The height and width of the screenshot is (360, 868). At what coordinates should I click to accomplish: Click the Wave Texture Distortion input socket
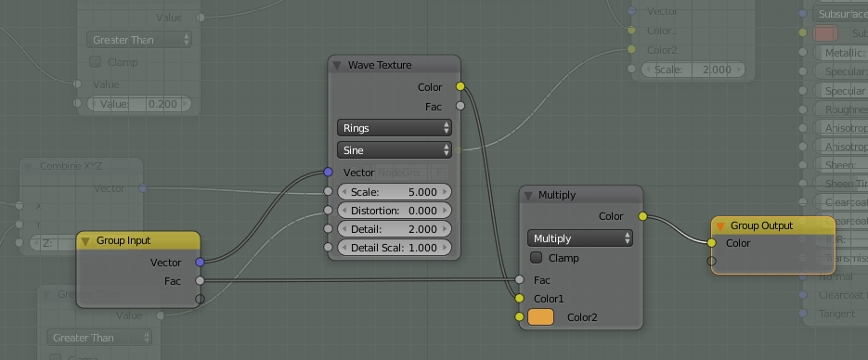(329, 210)
